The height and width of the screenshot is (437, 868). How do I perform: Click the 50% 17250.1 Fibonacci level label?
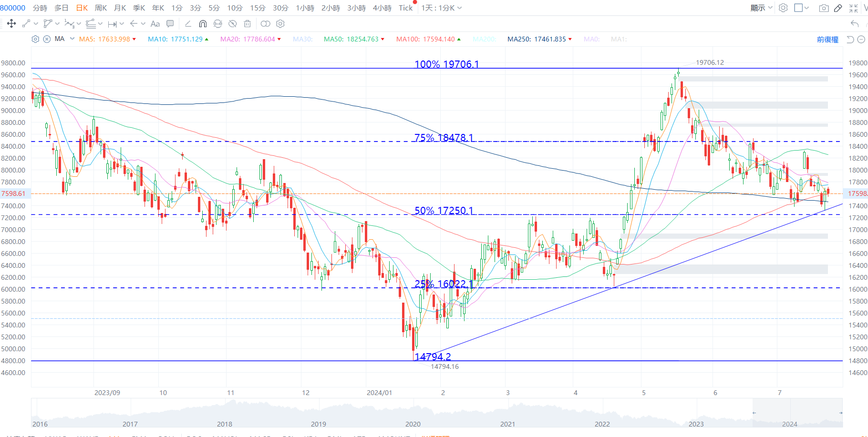click(444, 210)
